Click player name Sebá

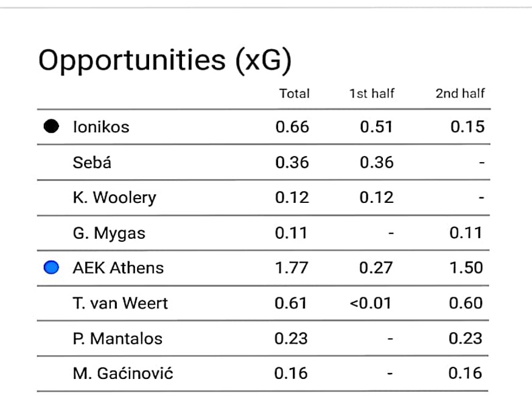(92, 163)
